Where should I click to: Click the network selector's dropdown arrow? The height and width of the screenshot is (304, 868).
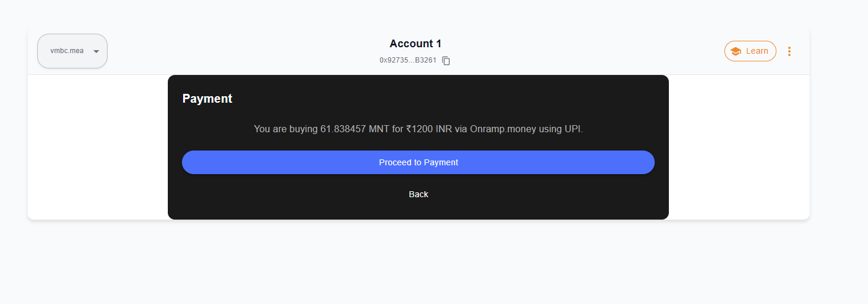click(96, 51)
